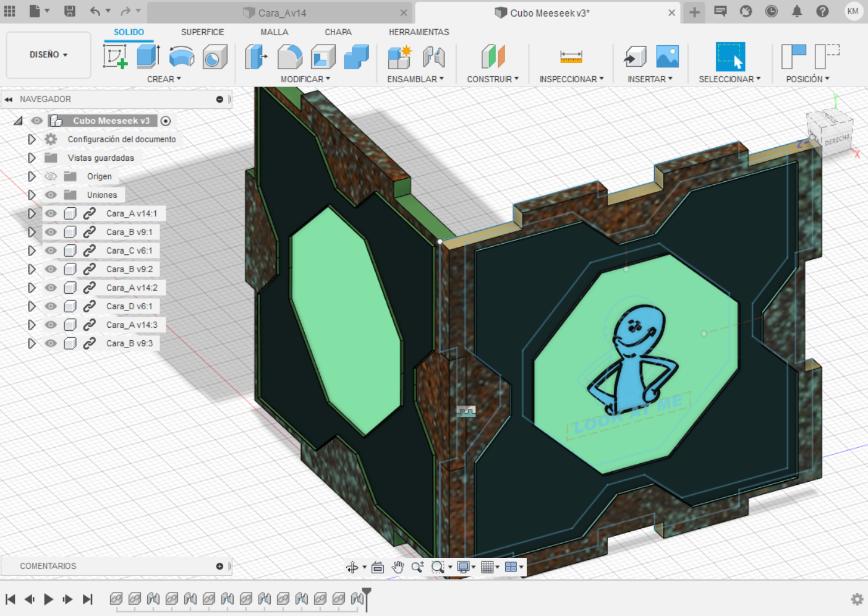
Task: Open the ENSAMBLAR dropdown menu
Action: tap(415, 79)
